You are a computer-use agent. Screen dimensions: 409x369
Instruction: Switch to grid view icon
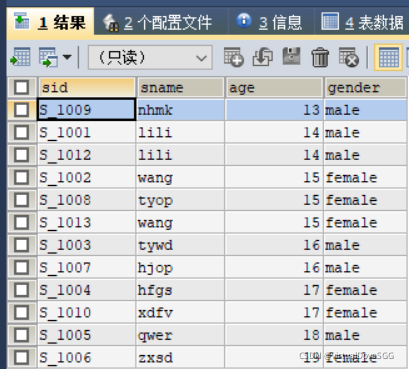[389, 57]
